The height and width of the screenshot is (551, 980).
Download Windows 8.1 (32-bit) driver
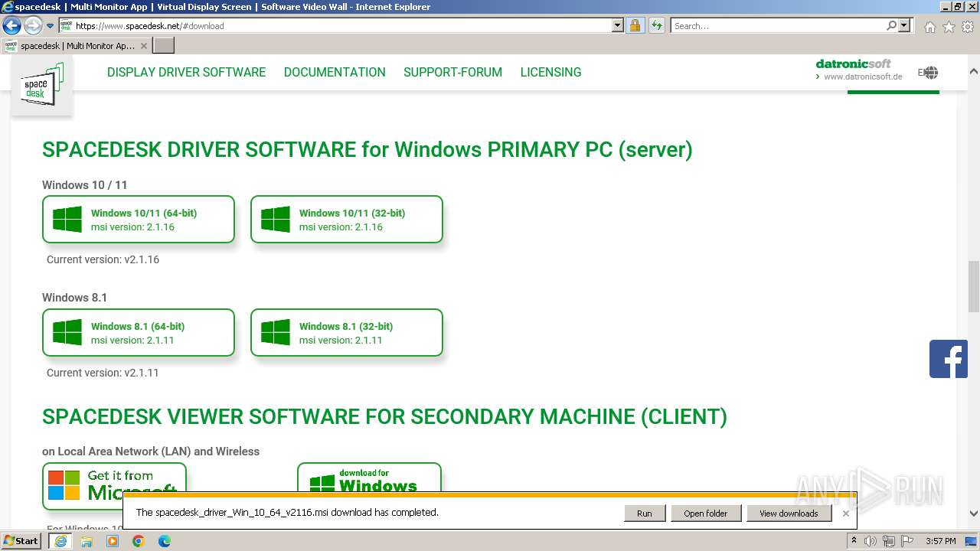click(347, 333)
